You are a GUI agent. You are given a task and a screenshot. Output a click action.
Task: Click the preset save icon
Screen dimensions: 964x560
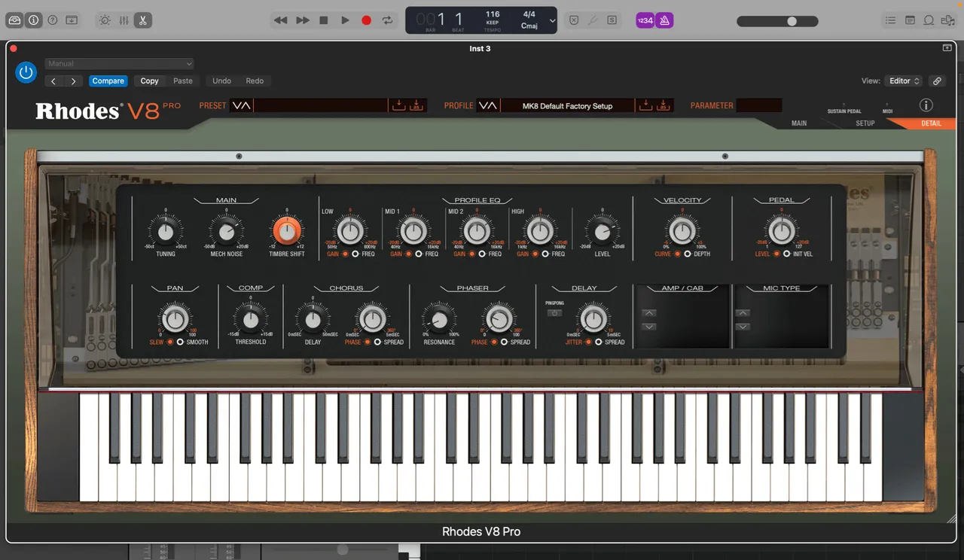[x=399, y=105]
